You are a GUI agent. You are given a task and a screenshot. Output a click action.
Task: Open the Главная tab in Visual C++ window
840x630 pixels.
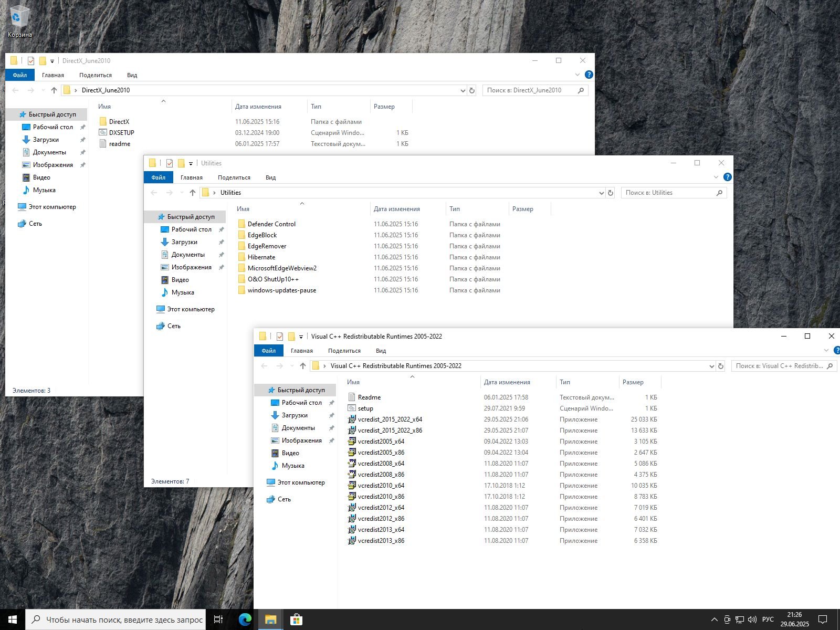click(302, 351)
